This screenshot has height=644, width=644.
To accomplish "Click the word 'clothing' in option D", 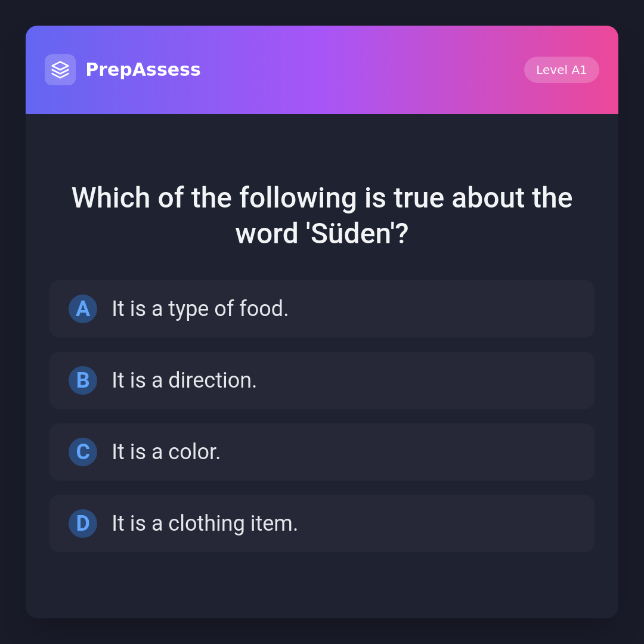I will tap(206, 524).
